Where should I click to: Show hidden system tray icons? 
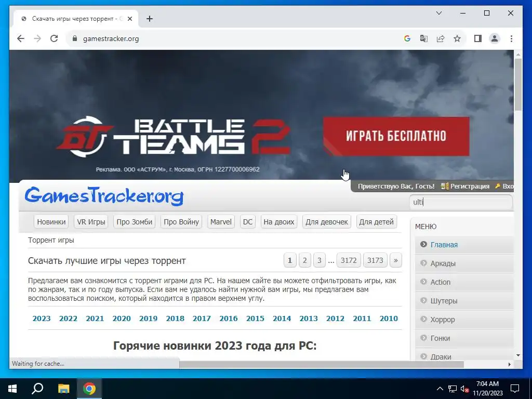[440, 389]
